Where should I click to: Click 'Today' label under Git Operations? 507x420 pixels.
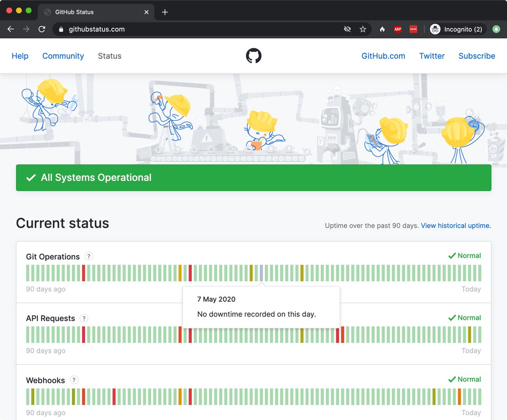471,289
